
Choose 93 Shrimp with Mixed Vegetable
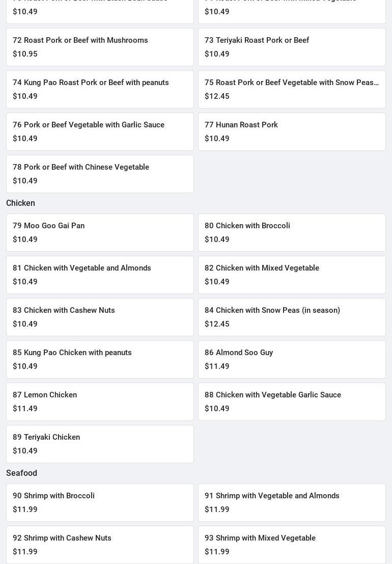point(292,545)
